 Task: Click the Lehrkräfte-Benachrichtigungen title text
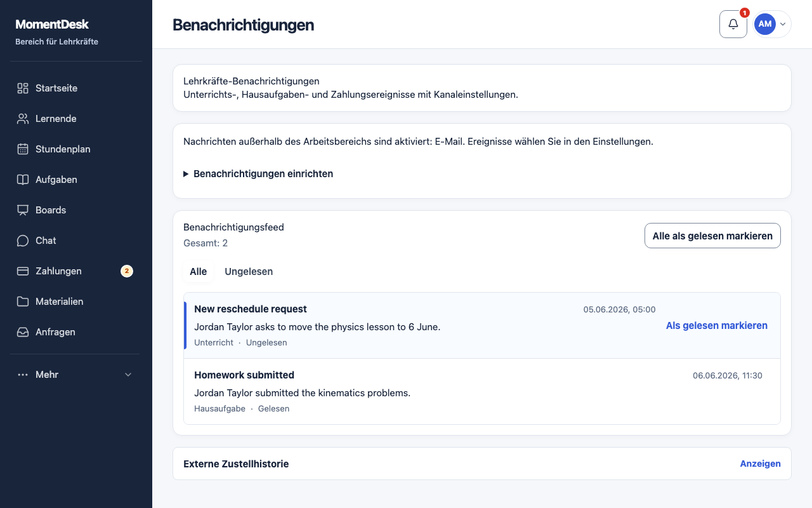tap(251, 81)
